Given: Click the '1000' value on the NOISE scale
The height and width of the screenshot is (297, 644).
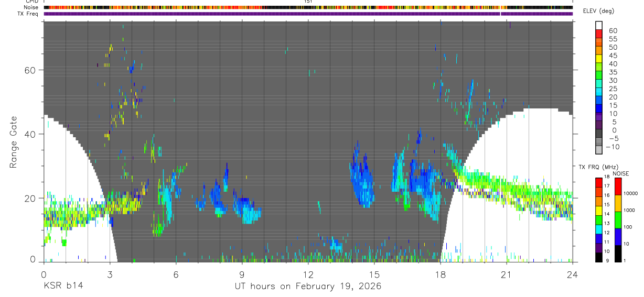Looking at the screenshot, I should coord(630,210).
